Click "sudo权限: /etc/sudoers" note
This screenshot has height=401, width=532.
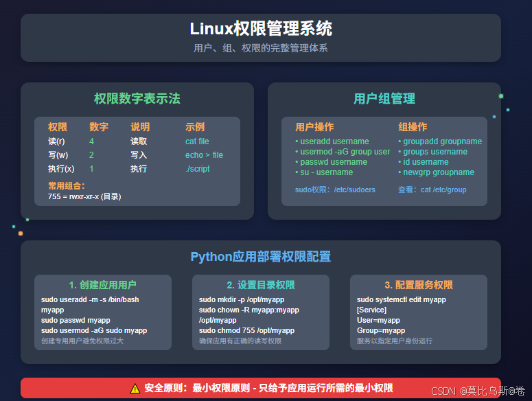tap(335, 190)
